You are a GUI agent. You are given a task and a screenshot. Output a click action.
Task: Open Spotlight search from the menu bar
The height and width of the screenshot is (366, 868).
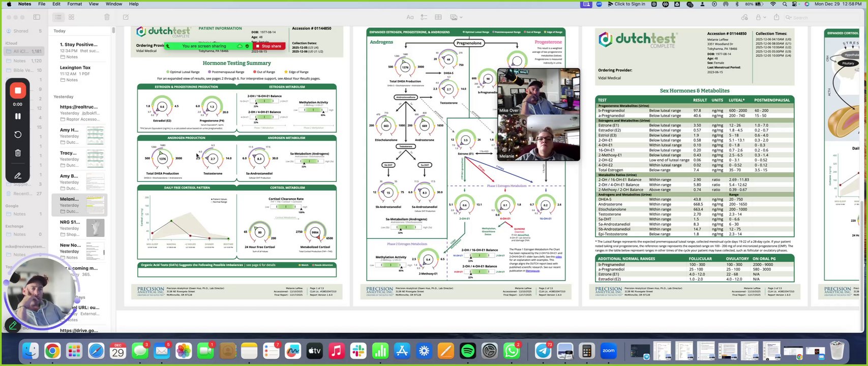[785, 4]
